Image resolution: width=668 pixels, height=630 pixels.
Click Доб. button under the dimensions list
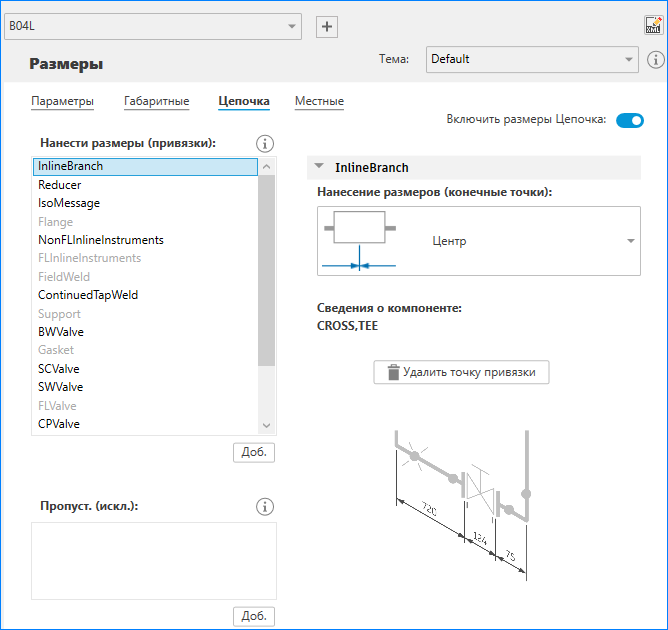(x=253, y=452)
